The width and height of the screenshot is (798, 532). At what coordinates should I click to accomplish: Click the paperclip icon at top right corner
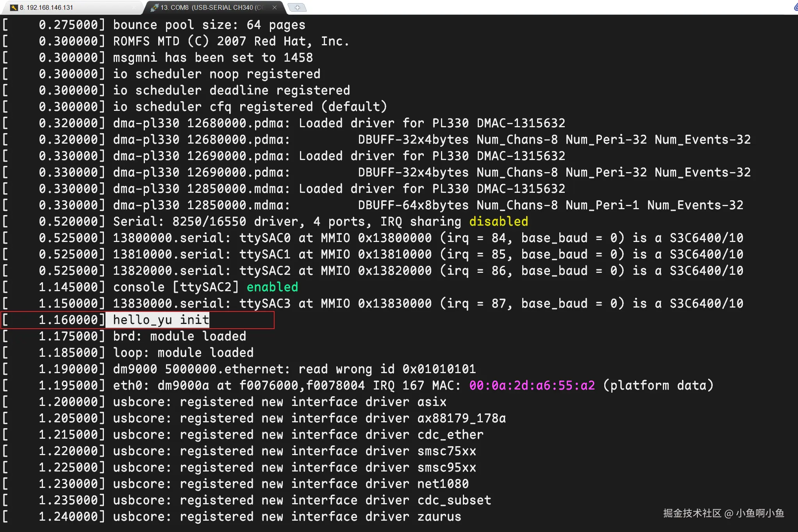(x=795, y=7)
